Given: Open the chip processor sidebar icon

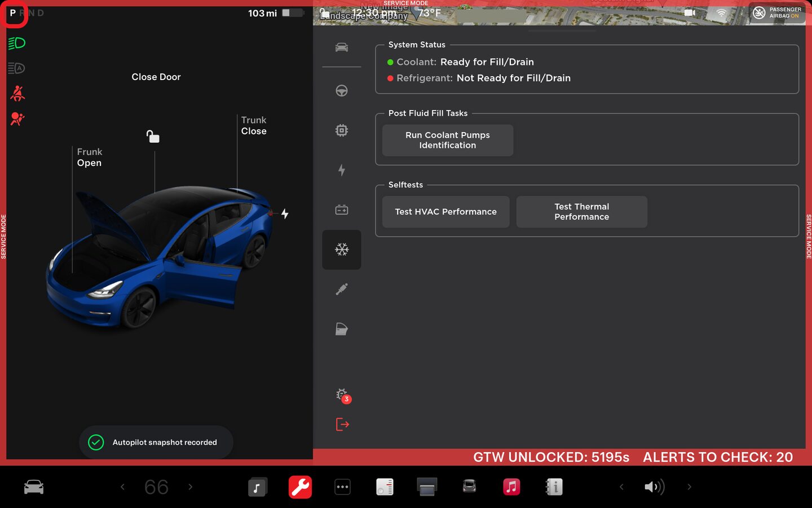Looking at the screenshot, I should click(x=342, y=130).
